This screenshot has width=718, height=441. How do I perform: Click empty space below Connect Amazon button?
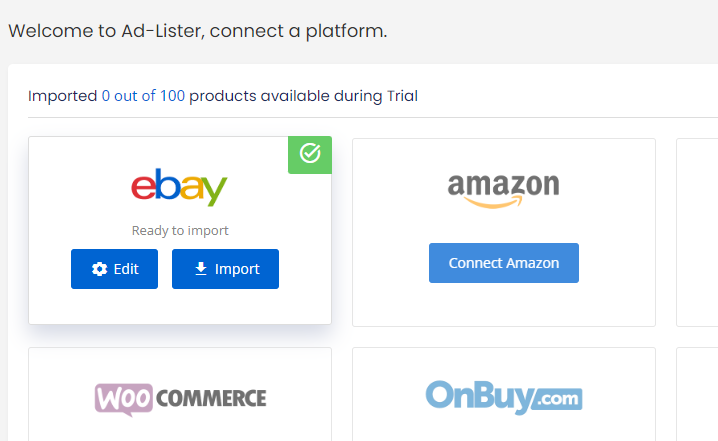(x=504, y=305)
